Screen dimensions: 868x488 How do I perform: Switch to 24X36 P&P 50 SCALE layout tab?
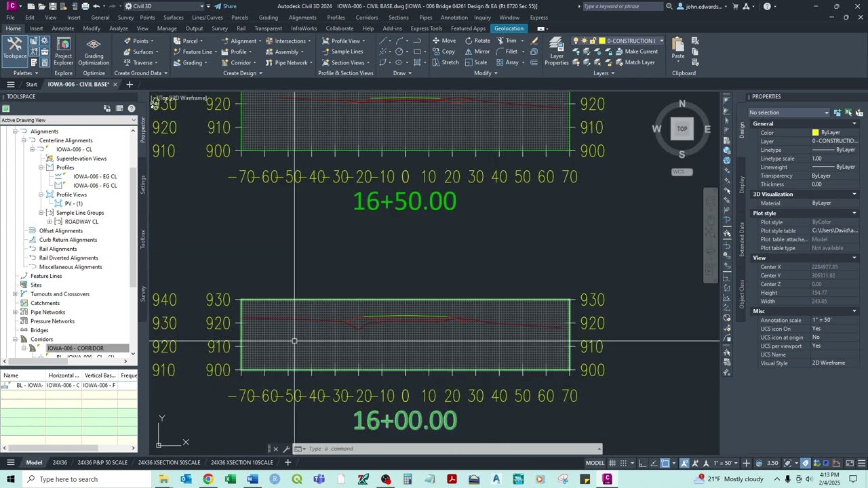pyautogui.click(x=102, y=463)
